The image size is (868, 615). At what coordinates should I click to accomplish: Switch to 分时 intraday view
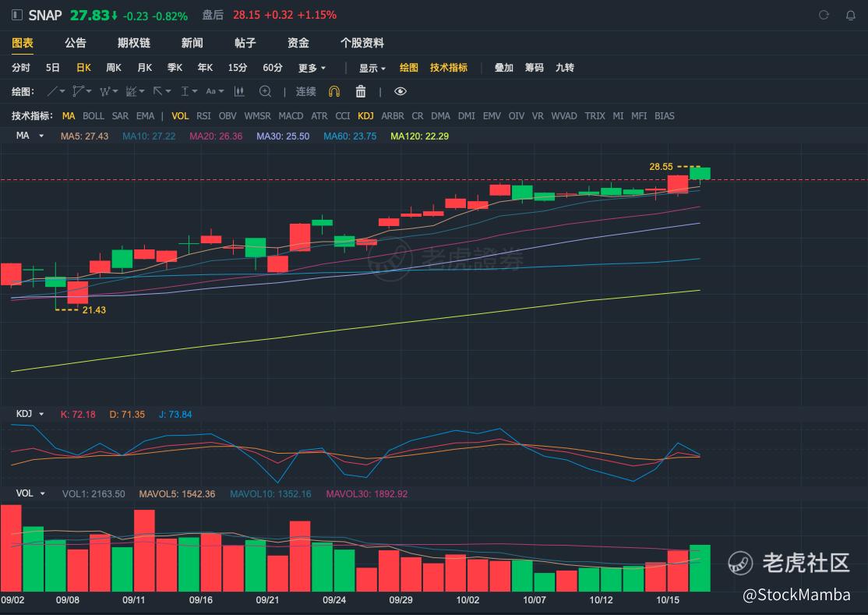21,68
